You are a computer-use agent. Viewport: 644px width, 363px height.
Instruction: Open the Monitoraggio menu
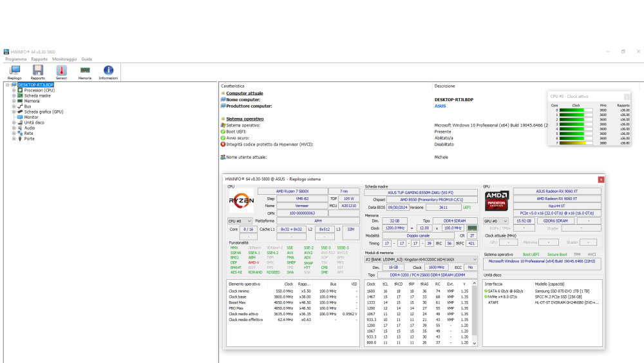(x=64, y=59)
